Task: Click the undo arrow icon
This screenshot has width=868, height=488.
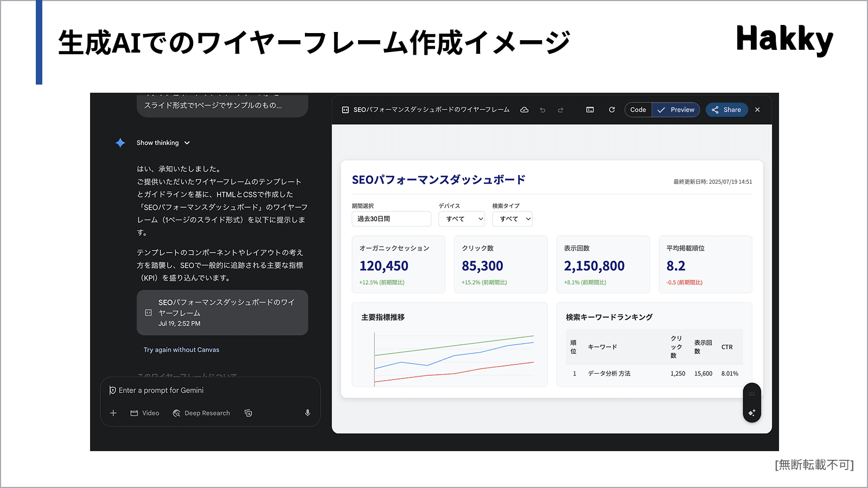Action: click(x=542, y=110)
